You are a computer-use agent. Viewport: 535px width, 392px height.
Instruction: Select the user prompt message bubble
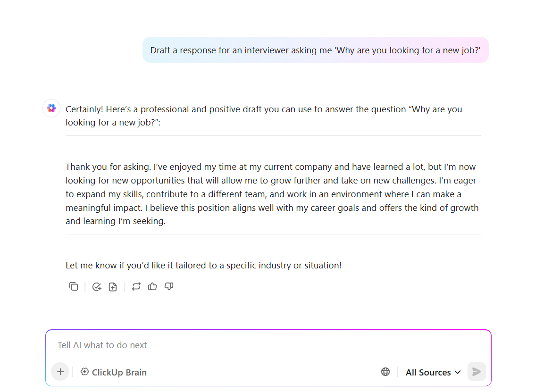pyautogui.click(x=315, y=50)
